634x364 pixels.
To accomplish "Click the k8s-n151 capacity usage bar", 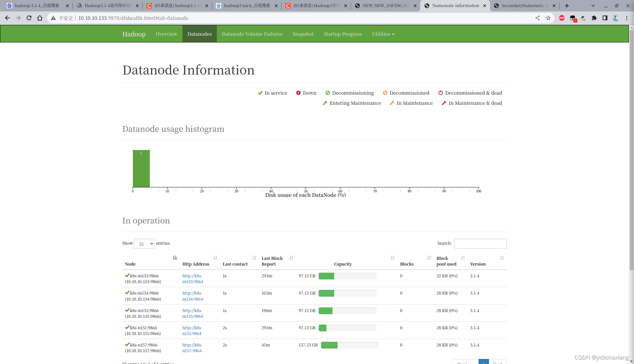I will tap(347, 328).
